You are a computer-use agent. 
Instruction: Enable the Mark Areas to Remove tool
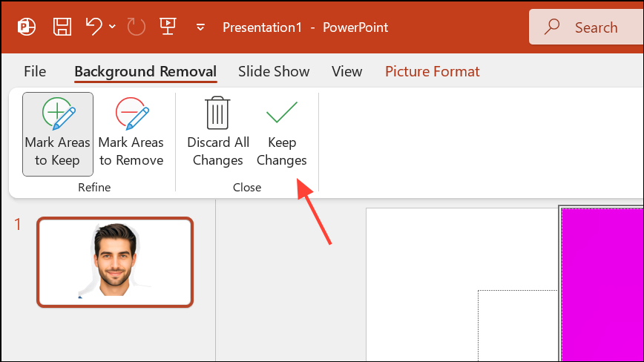[131, 134]
